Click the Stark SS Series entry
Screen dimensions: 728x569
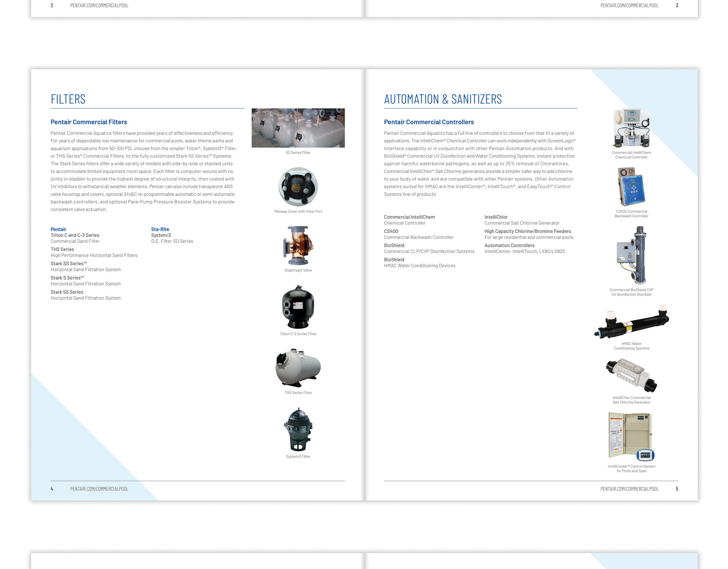[85, 267]
